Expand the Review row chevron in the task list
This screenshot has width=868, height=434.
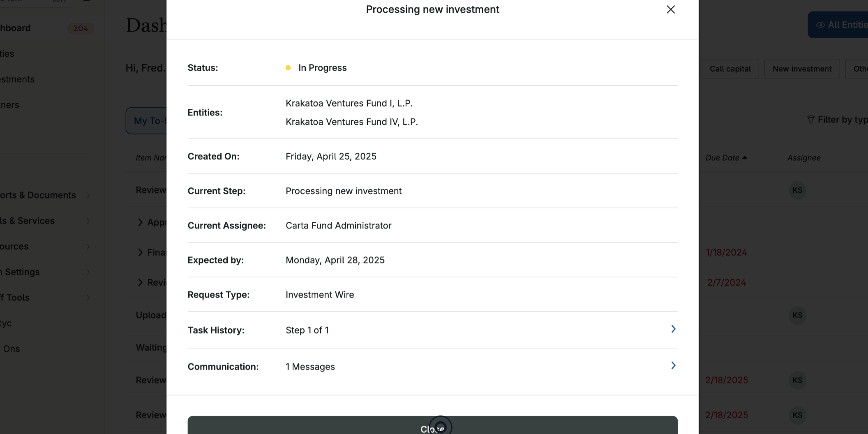click(x=140, y=282)
